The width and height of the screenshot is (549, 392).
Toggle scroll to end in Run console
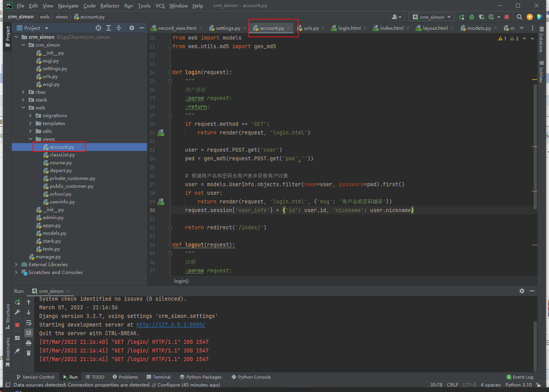29,332
